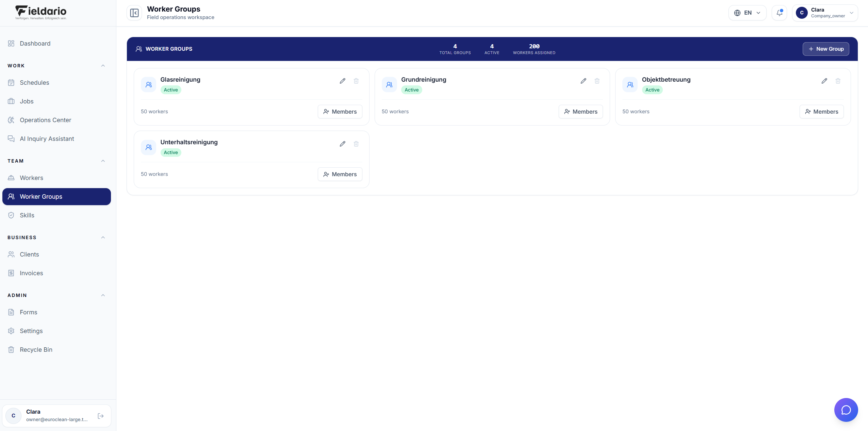Open Members of Unterhaltsreinigung

click(340, 174)
